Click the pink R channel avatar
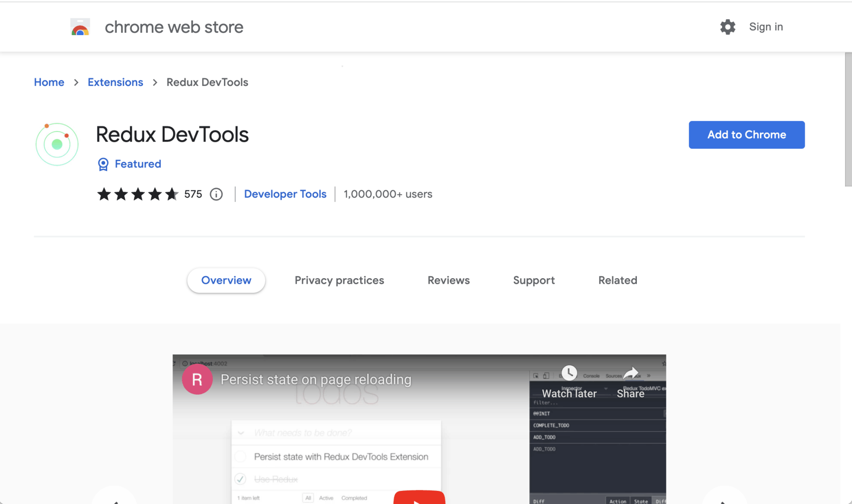 coord(197,379)
